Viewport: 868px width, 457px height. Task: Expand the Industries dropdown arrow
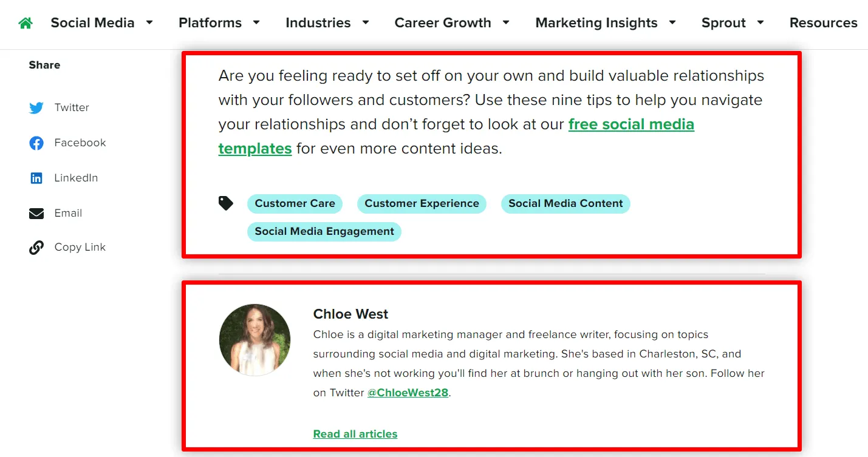coord(366,23)
